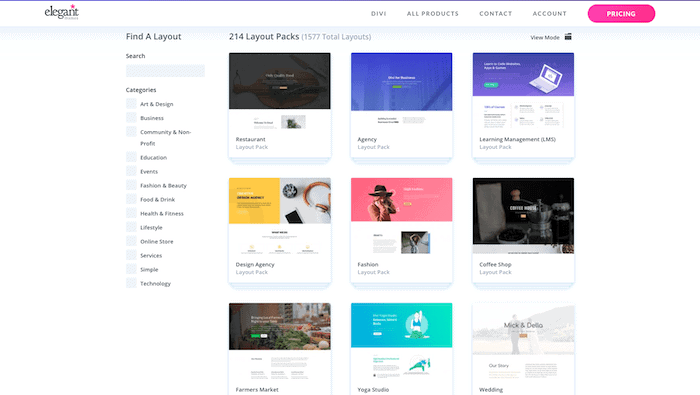
Task: Click the pink PRICING button
Action: (621, 13)
